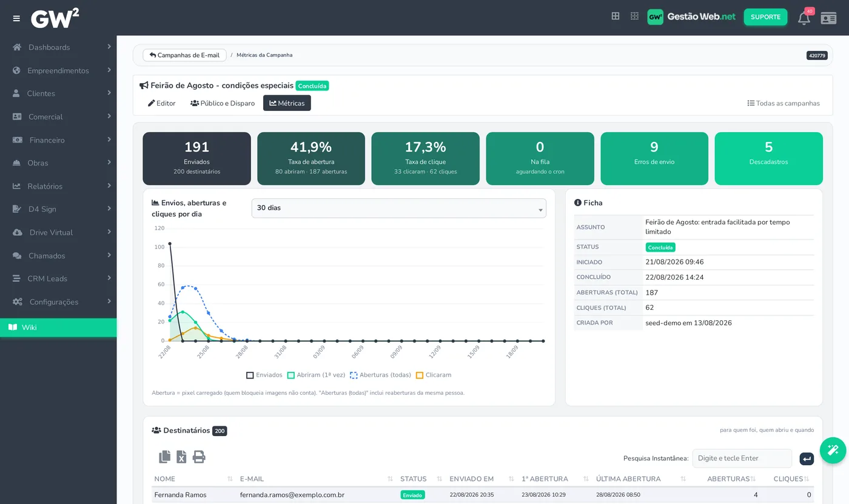Print the recipients table
The image size is (849, 504).
point(199,457)
